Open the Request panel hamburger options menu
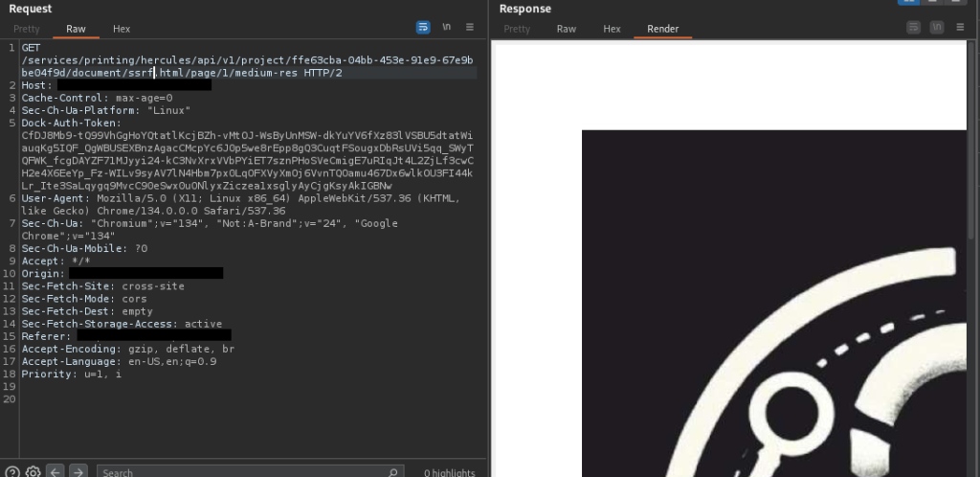This screenshot has height=477, width=980. click(x=470, y=28)
